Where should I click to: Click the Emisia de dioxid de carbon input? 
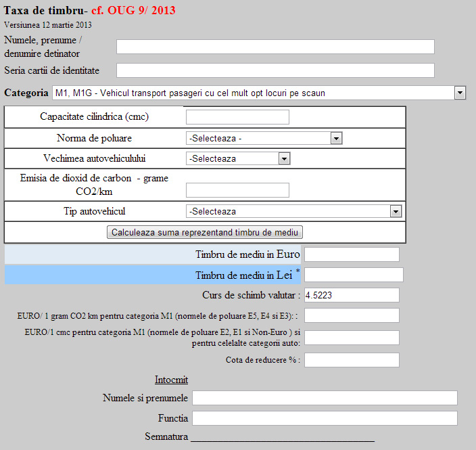(237, 190)
